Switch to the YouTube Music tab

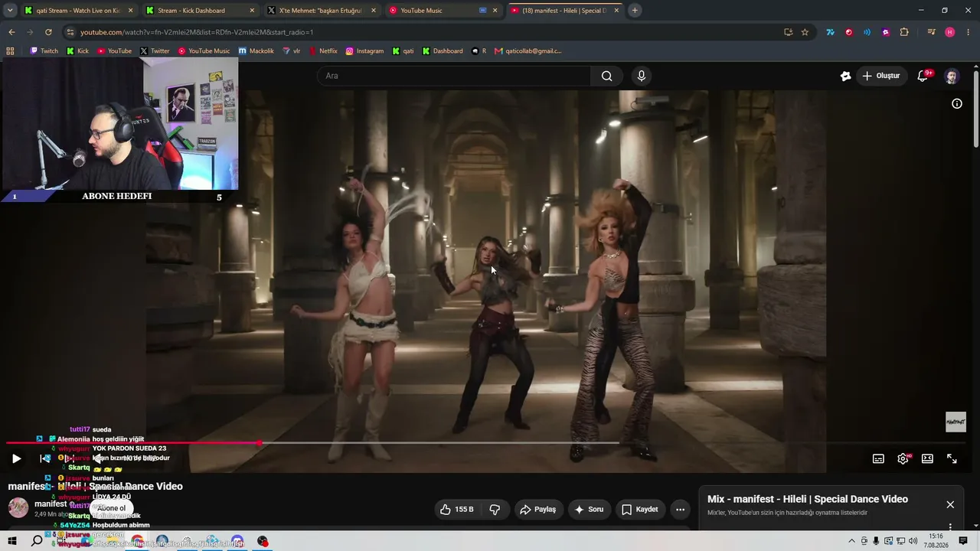click(444, 11)
